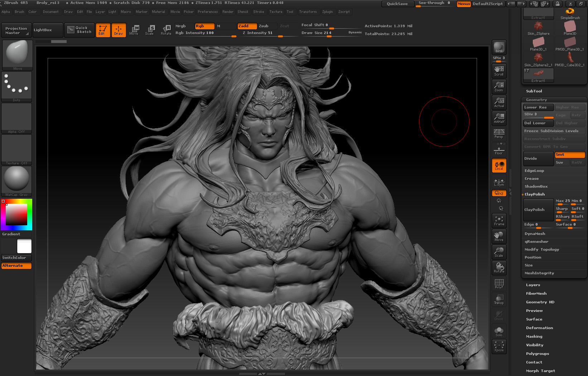Image resolution: width=588 pixels, height=376 pixels.
Task: Expand the Deformation subpalette
Action: (x=539, y=328)
